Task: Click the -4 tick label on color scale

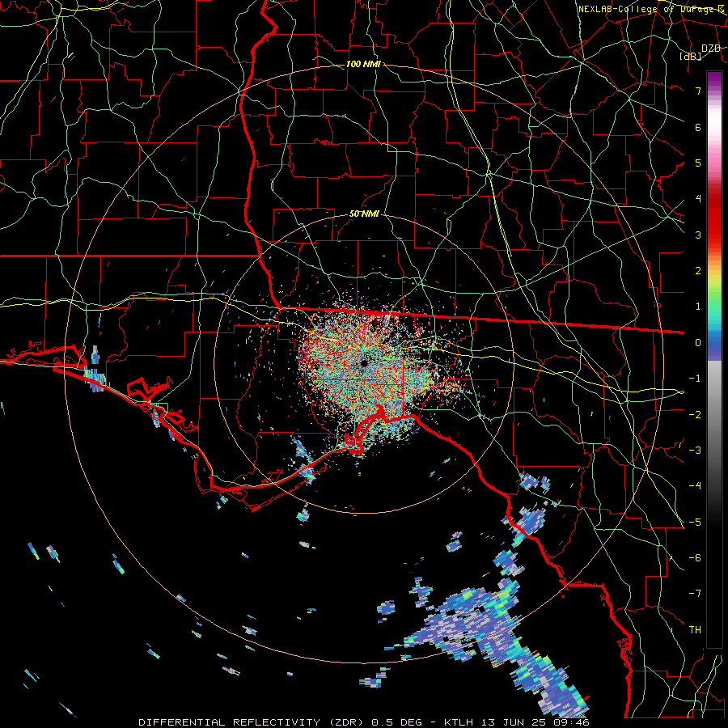Action: [695, 486]
